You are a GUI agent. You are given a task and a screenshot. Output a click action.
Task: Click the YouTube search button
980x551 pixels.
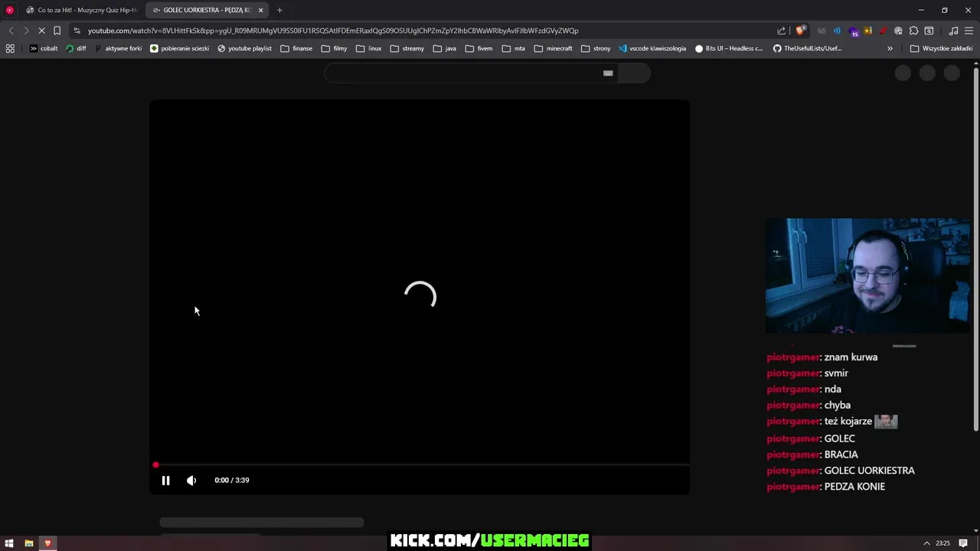click(634, 73)
